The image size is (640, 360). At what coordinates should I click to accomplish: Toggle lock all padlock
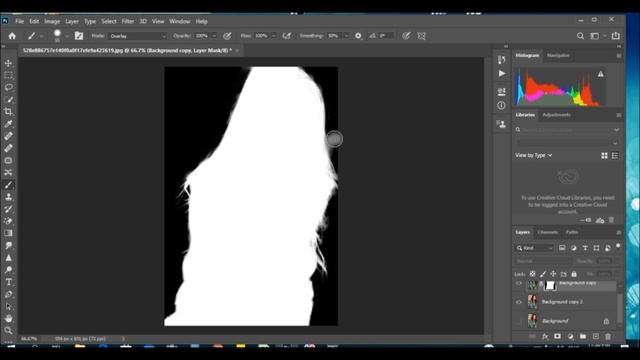574,274
